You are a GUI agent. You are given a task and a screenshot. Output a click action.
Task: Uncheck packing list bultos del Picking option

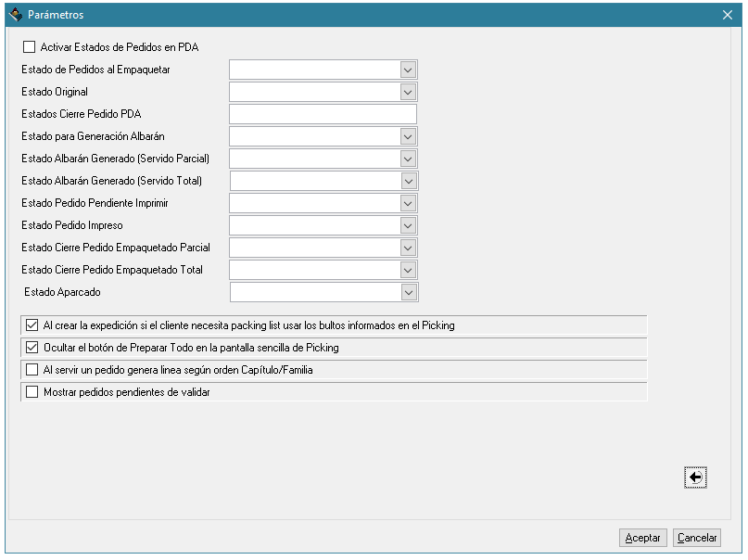[32, 325]
